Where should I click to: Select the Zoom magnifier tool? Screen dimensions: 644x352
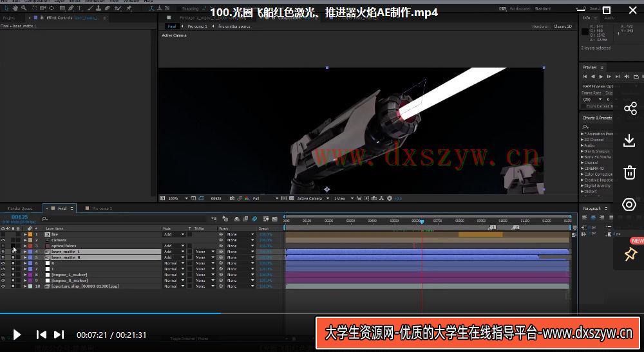tap(24, 8)
